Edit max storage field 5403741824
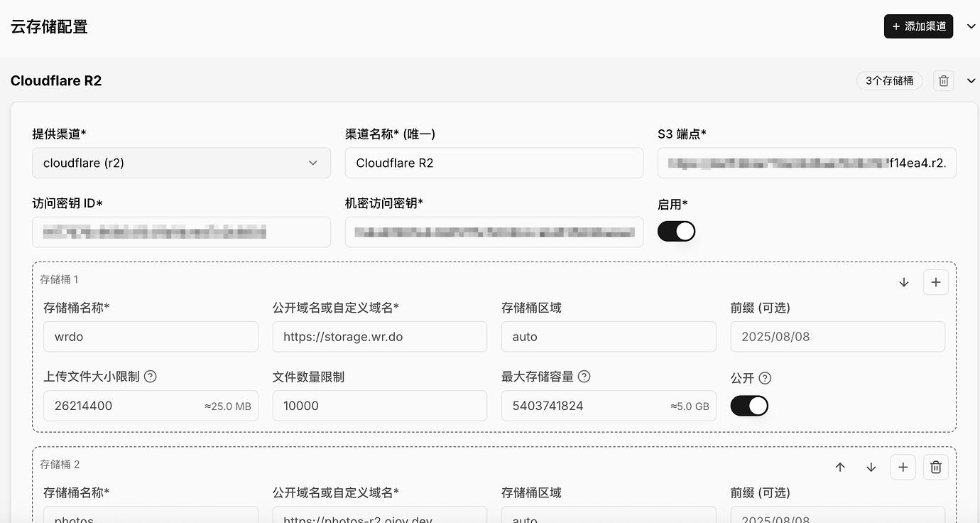The width and height of the screenshot is (980, 523). point(609,406)
